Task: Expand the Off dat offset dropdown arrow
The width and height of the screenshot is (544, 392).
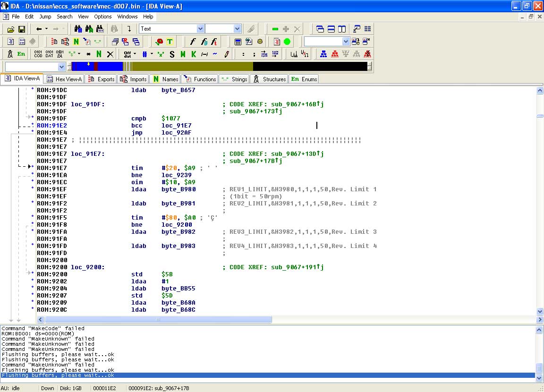Action: (135, 54)
